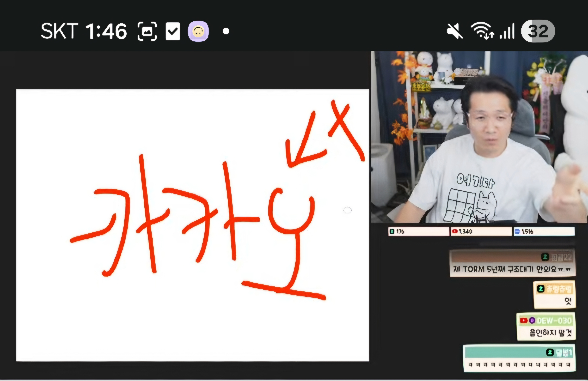Image resolution: width=588 pixels, height=381 pixels.
Task: Open the purple smiley face app notification
Action: pos(198,31)
